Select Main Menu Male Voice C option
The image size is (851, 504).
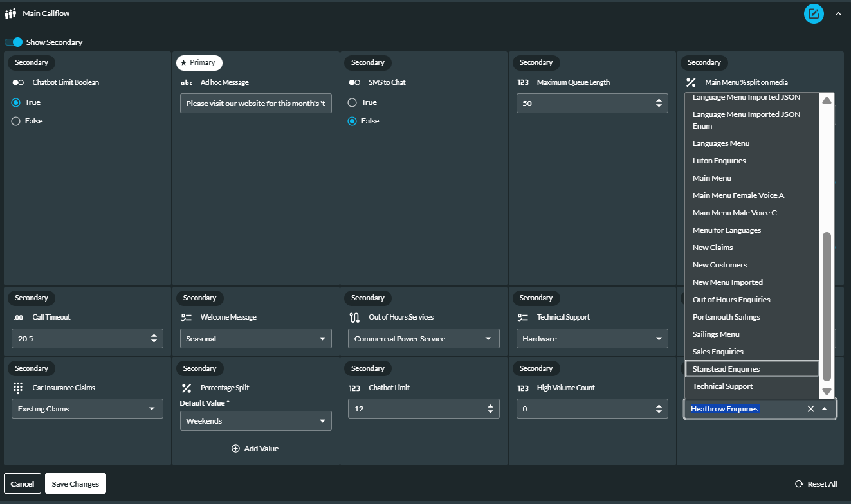[752, 213]
